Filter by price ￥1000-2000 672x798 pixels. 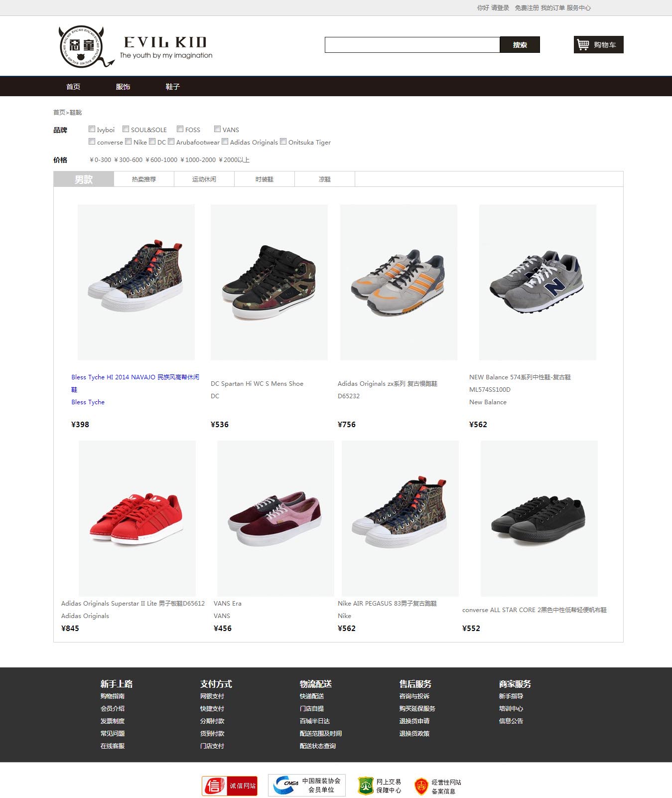tap(198, 160)
